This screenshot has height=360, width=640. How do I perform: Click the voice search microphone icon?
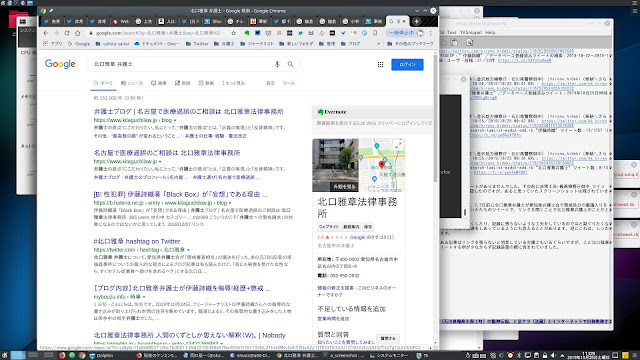(x=277, y=64)
